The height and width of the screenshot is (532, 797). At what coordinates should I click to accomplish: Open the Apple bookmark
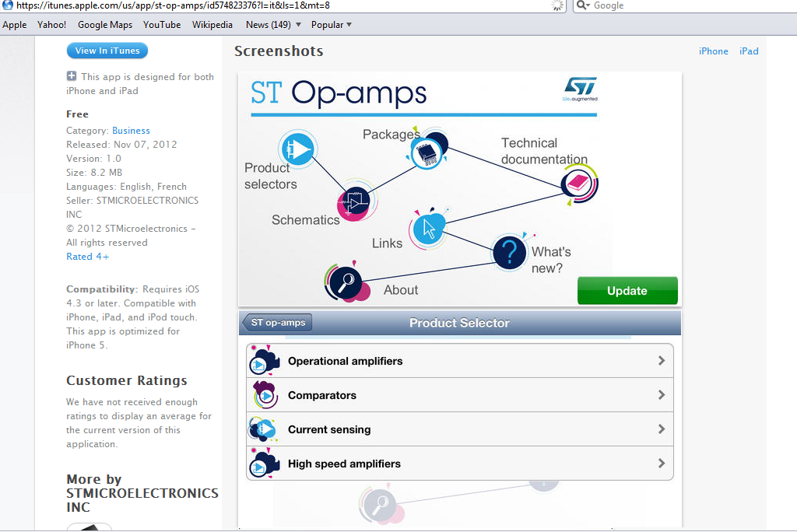(14, 24)
